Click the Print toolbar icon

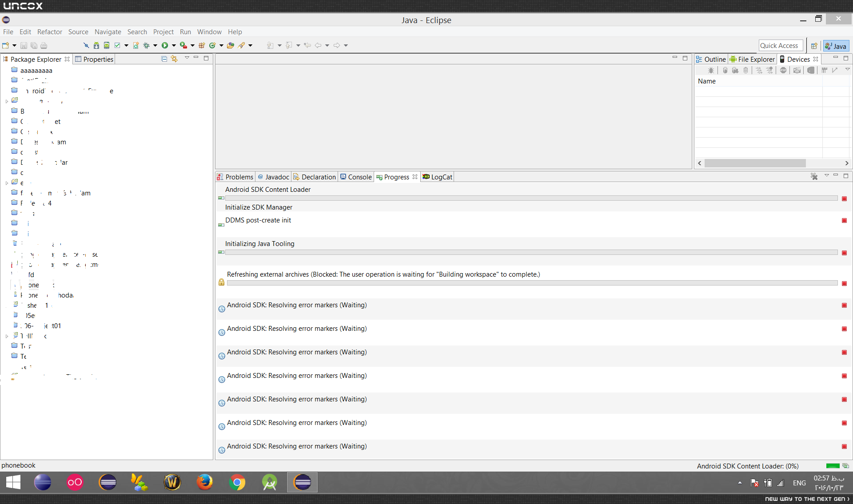[44, 45]
